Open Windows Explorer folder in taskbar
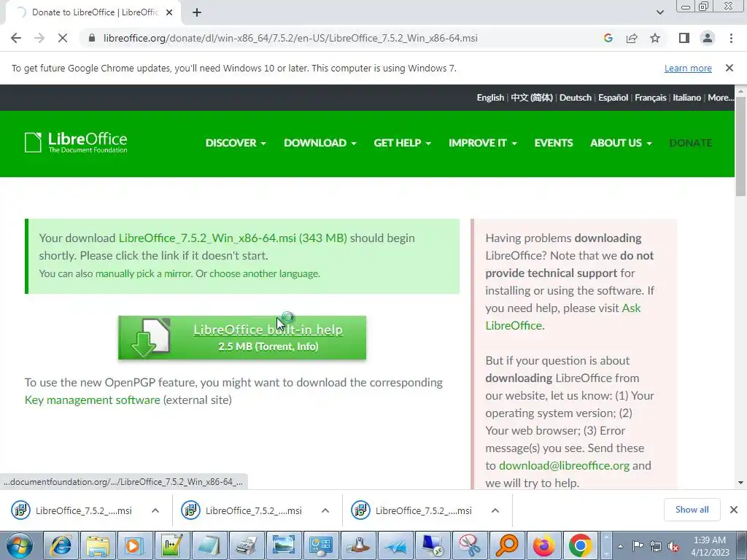Viewport: 747px width, 560px height. (x=98, y=545)
